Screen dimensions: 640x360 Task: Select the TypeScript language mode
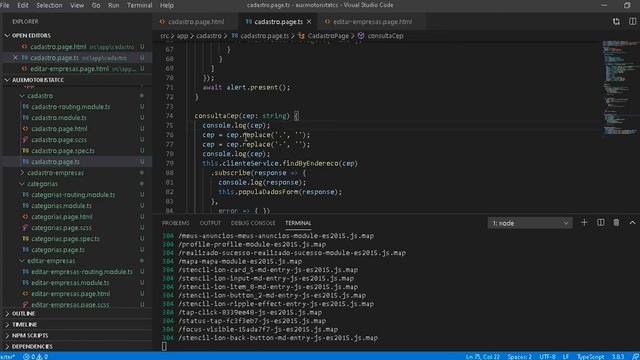click(590, 357)
